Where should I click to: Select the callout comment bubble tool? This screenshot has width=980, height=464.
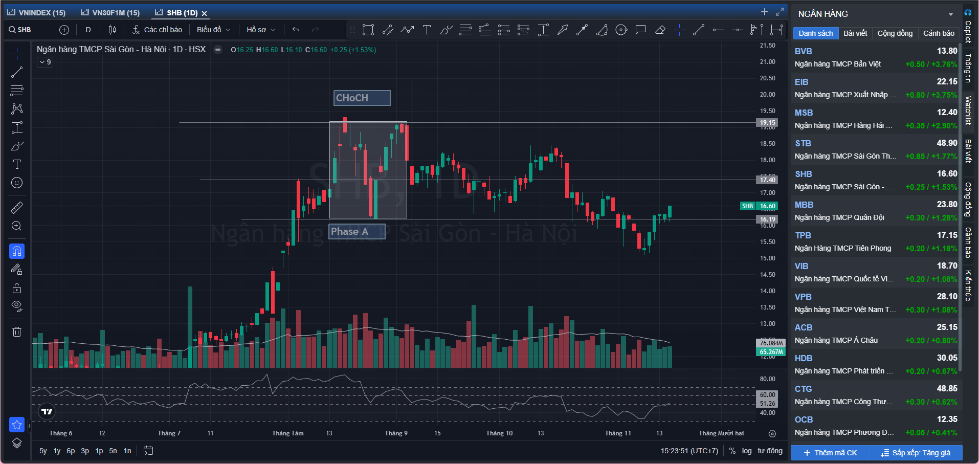click(x=640, y=30)
